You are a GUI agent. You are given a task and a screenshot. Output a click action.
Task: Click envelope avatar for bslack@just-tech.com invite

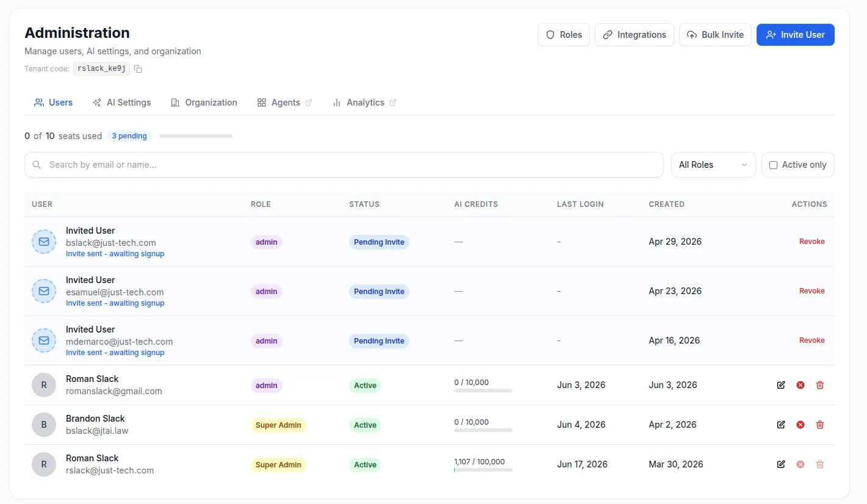point(44,242)
